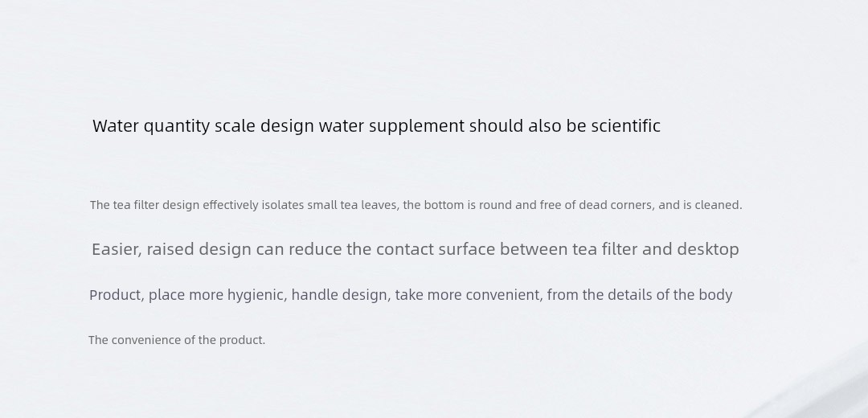Screen dimensions: 868x418
Task: Click the phrase "handle design,"
Action: click(x=341, y=295)
